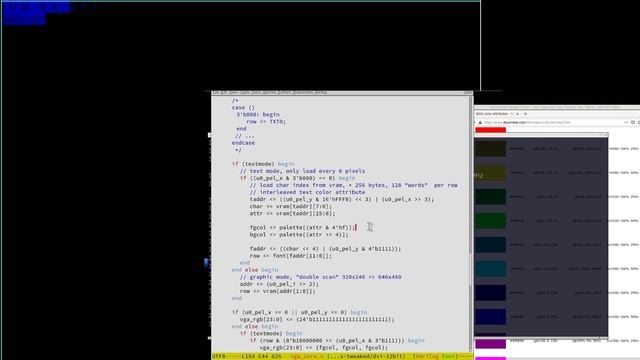Image resolution: width=640 pixels, height=360 pixels.
Task: Click the bright blue color swatch
Action: 490,317
